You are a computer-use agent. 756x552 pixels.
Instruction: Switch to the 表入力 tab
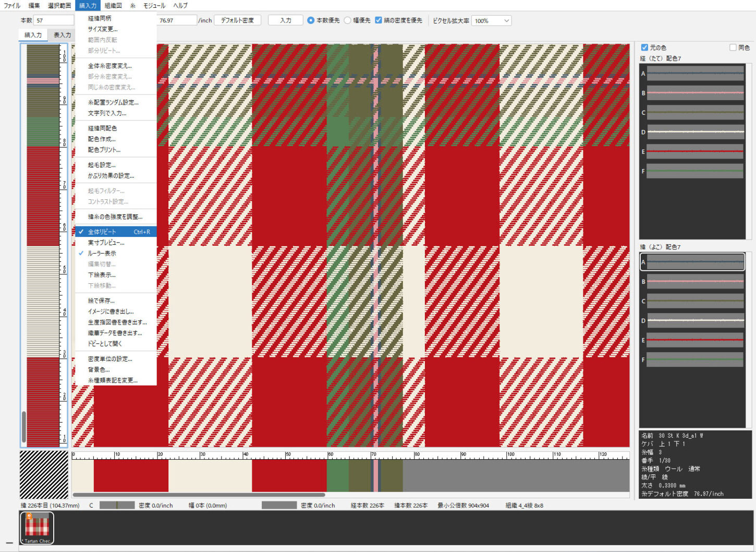coord(62,35)
